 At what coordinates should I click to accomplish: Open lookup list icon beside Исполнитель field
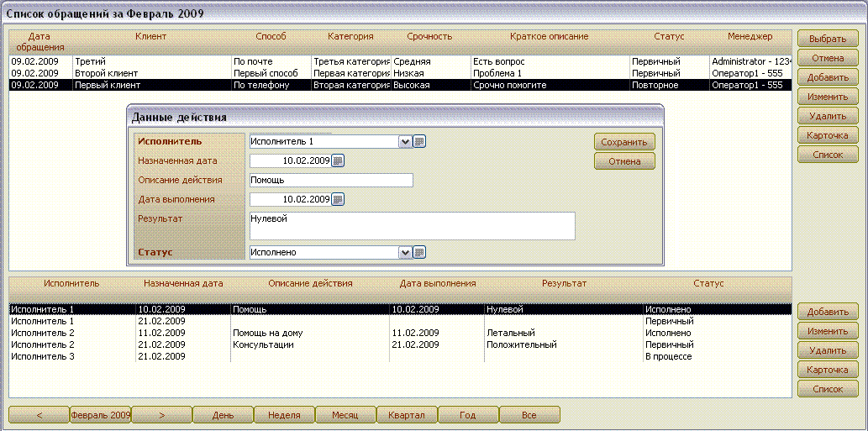point(419,142)
